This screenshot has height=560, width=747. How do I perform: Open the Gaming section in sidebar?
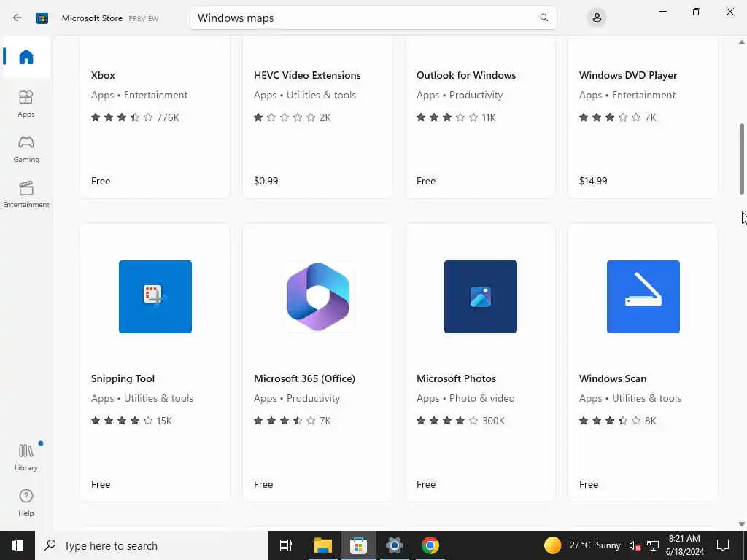coord(26,149)
